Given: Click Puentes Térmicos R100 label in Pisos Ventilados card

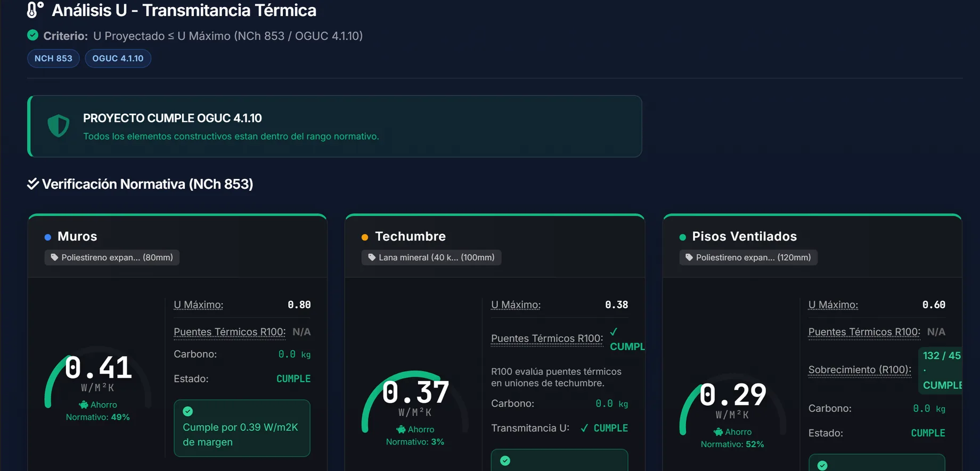Looking at the screenshot, I should [x=864, y=332].
